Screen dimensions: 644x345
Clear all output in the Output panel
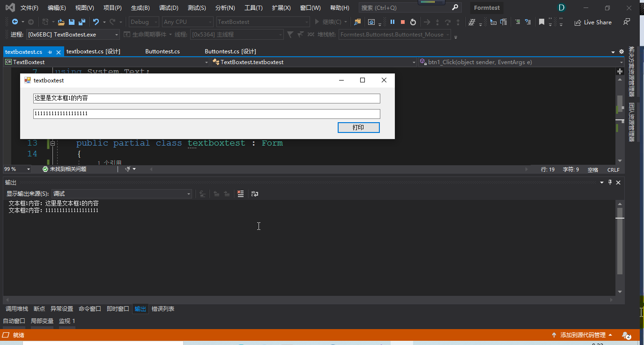pos(240,193)
